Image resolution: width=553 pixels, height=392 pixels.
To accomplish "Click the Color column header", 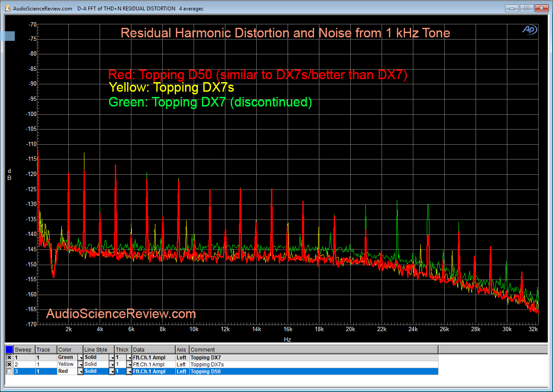I will pos(70,349).
